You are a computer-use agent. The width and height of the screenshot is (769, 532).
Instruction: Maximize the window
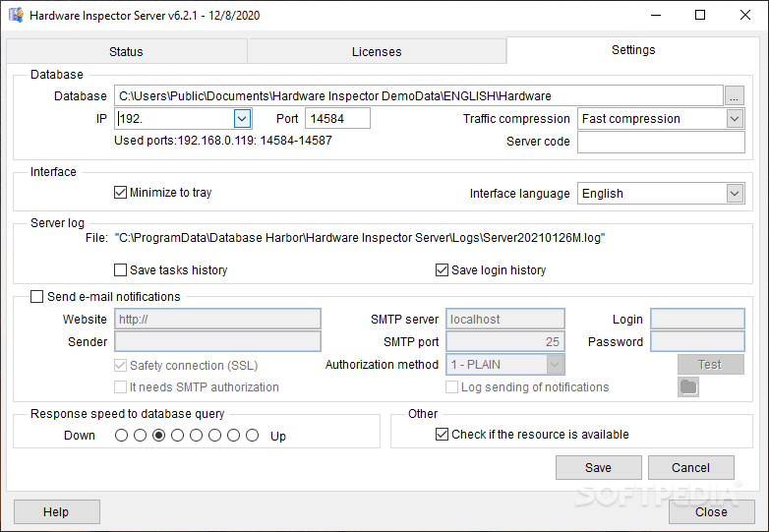[700, 15]
